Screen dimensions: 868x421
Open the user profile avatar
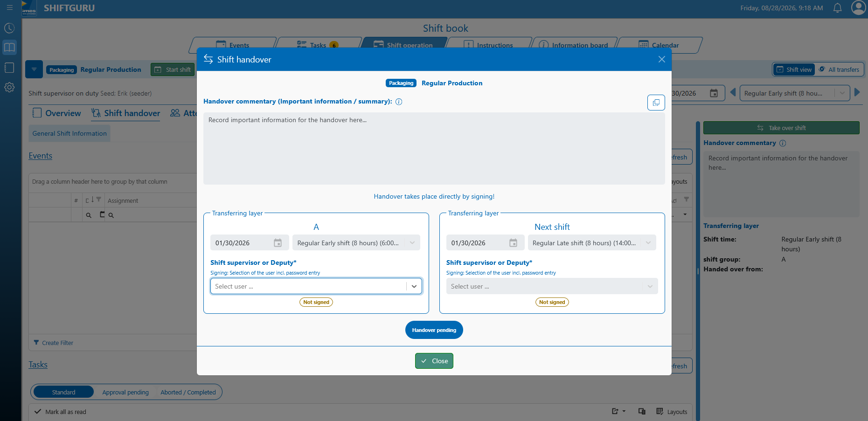point(858,8)
